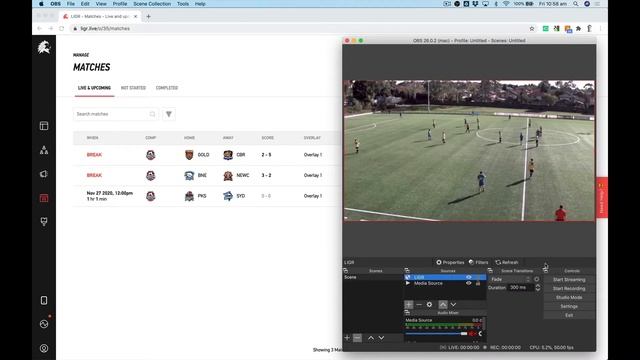
Task: Click Start Streaming in OBS
Action: [x=569, y=280]
